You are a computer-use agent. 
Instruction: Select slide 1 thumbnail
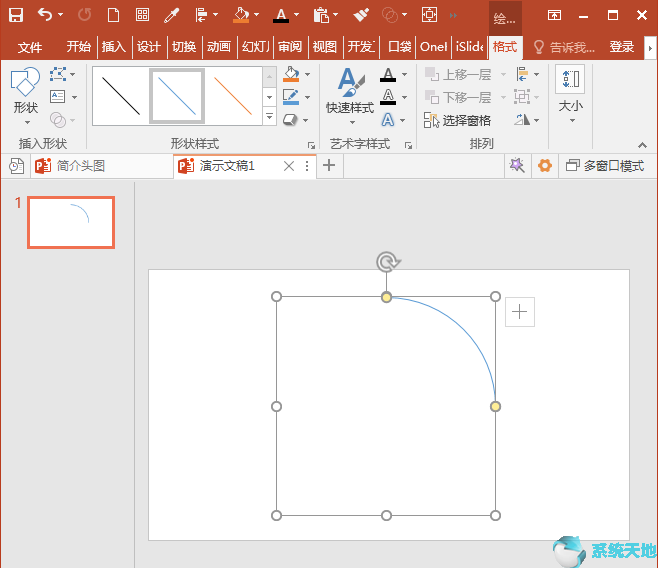point(71,222)
